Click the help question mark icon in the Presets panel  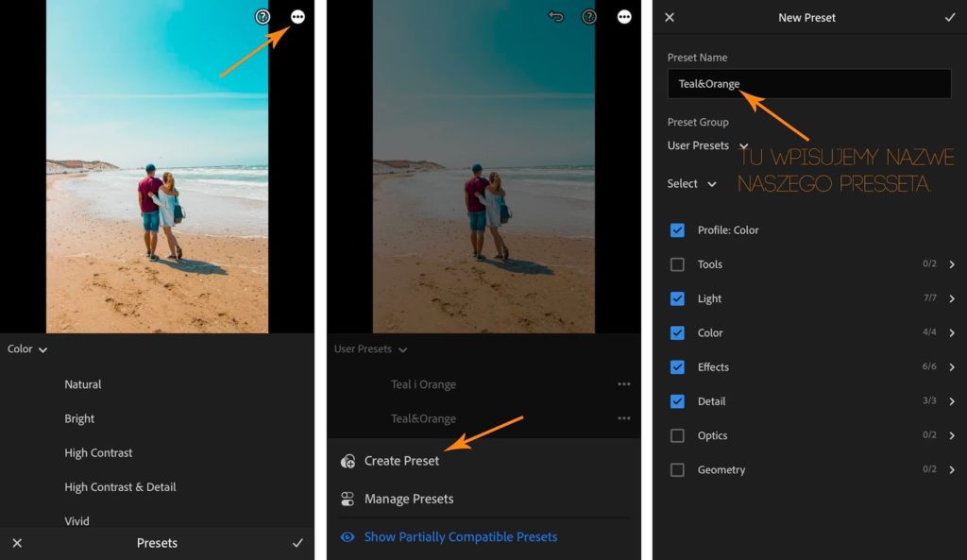263,17
